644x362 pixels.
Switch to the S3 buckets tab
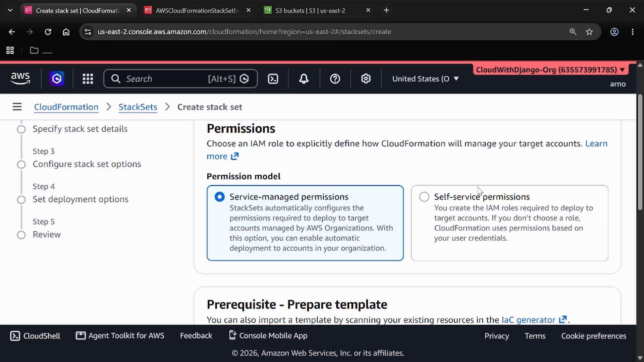coord(310,10)
